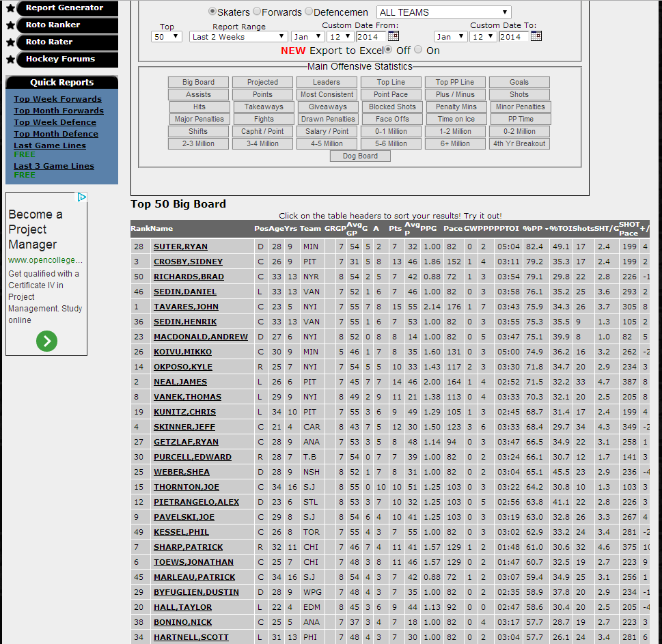Open player HALL,TAYLOR
The height and width of the screenshot is (644, 662).
(182, 607)
